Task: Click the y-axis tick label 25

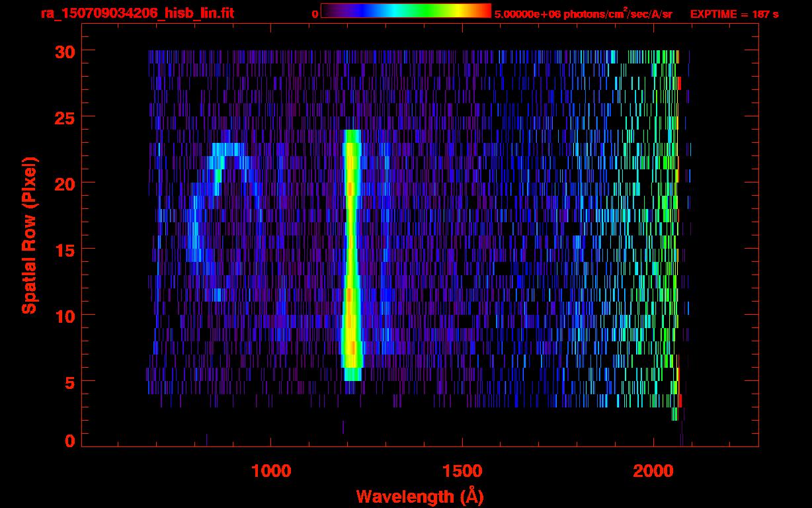Action: coord(63,117)
